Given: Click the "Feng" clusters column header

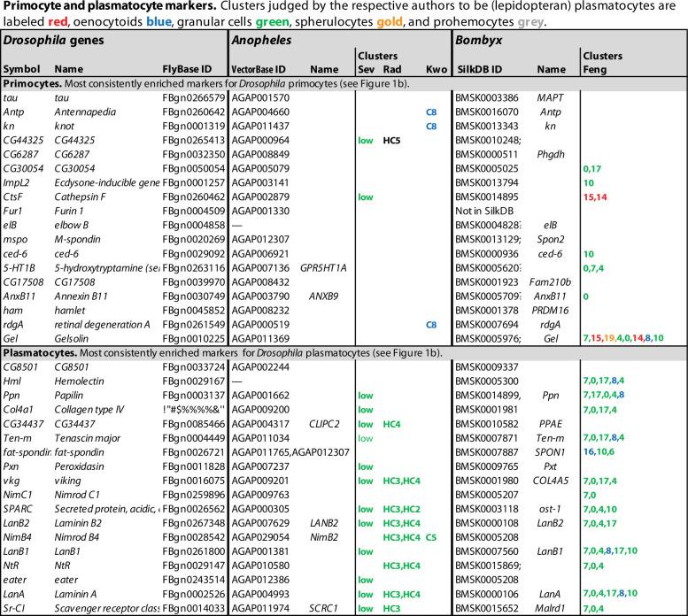Looking at the screenshot, I should coord(595,69).
